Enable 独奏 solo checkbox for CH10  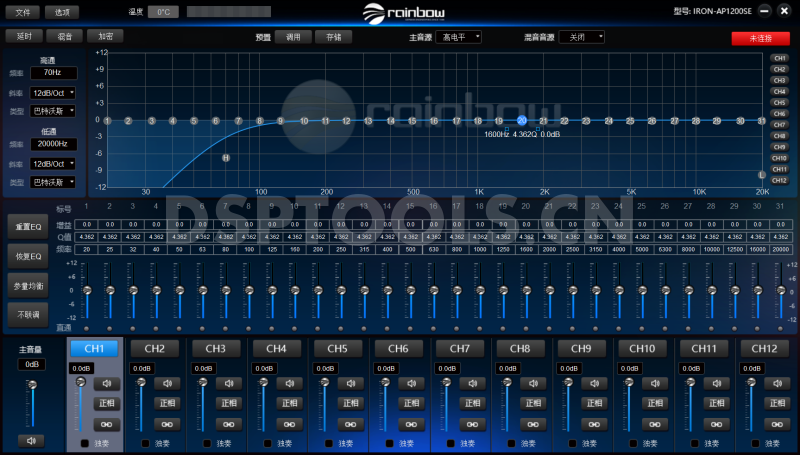pyautogui.click(x=633, y=443)
